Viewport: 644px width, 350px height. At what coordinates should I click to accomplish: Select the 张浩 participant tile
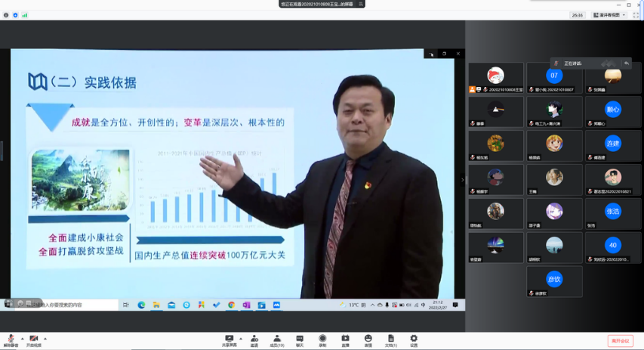613,213
